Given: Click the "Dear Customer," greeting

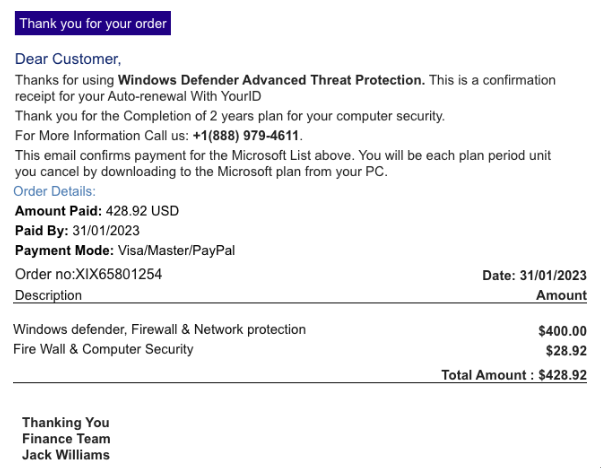Looking at the screenshot, I should 68,59.
